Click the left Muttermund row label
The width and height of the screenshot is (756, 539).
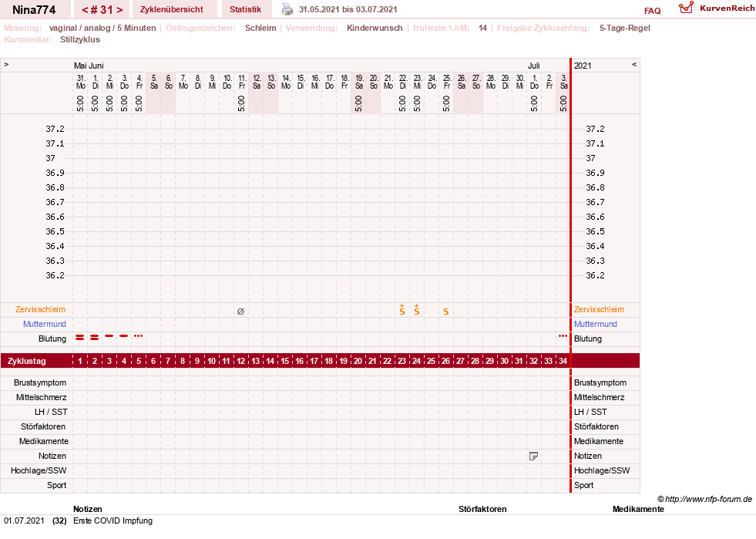[x=45, y=324]
